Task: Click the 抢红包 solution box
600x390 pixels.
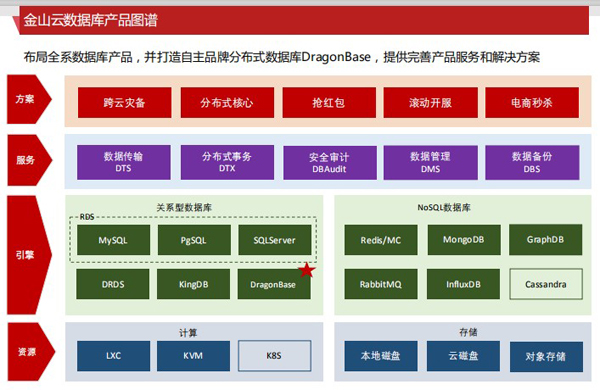Action: pos(329,103)
